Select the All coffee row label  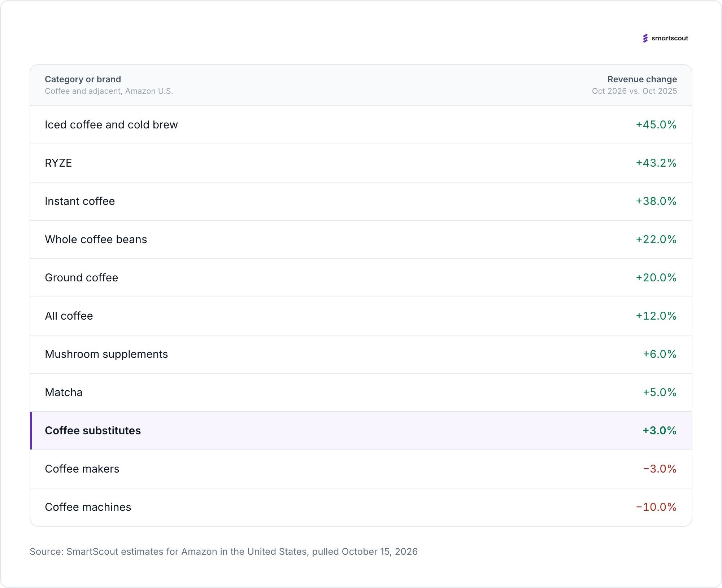(x=69, y=316)
